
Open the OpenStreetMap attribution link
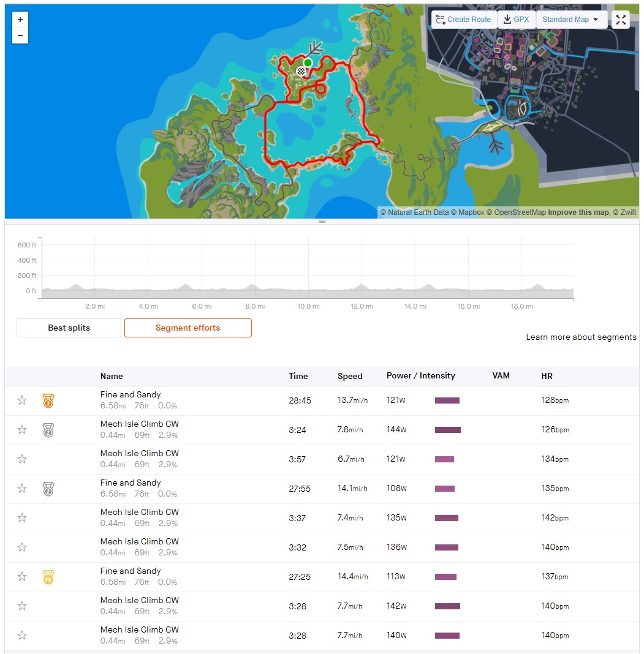pyautogui.click(x=517, y=212)
